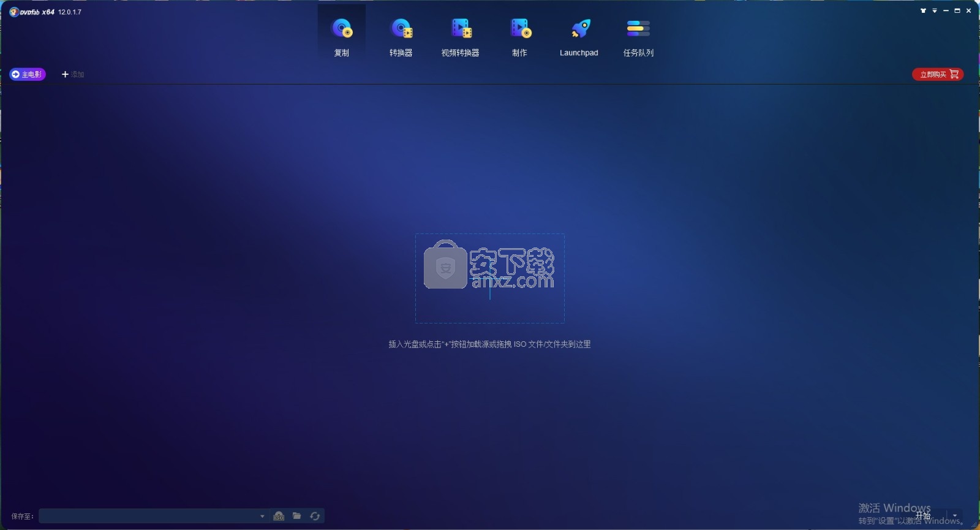980x530 pixels.
Task: Select ISO image output icon
Action: click(279, 516)
